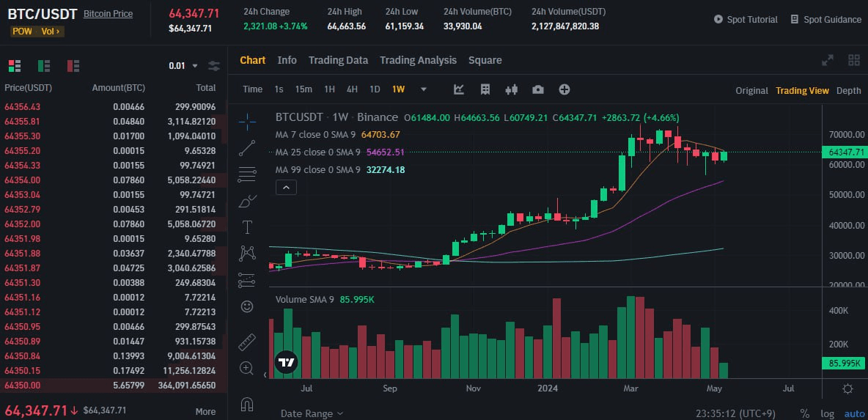Select the 64356.43 sell order row
The image size is (868, 420).
(x=114, y=107)
